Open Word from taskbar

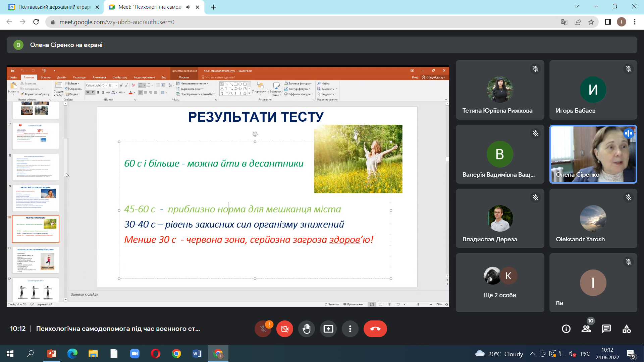197,354
